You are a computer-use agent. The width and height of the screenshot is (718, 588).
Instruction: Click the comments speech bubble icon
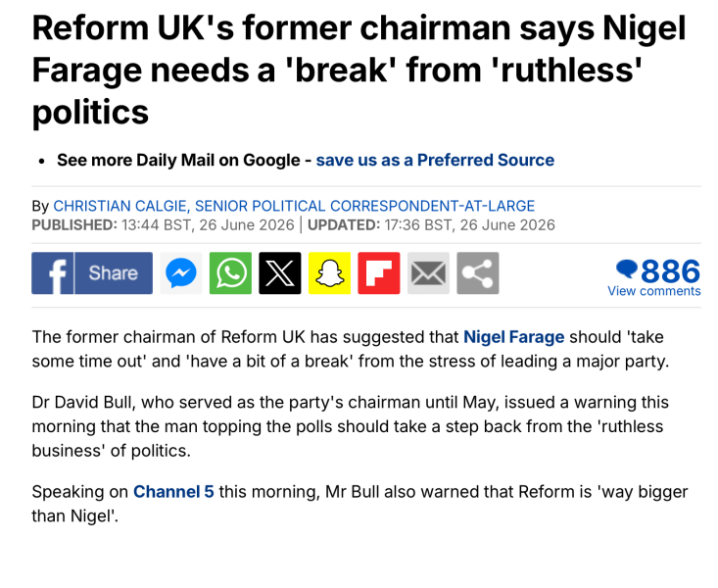[627, 269]
